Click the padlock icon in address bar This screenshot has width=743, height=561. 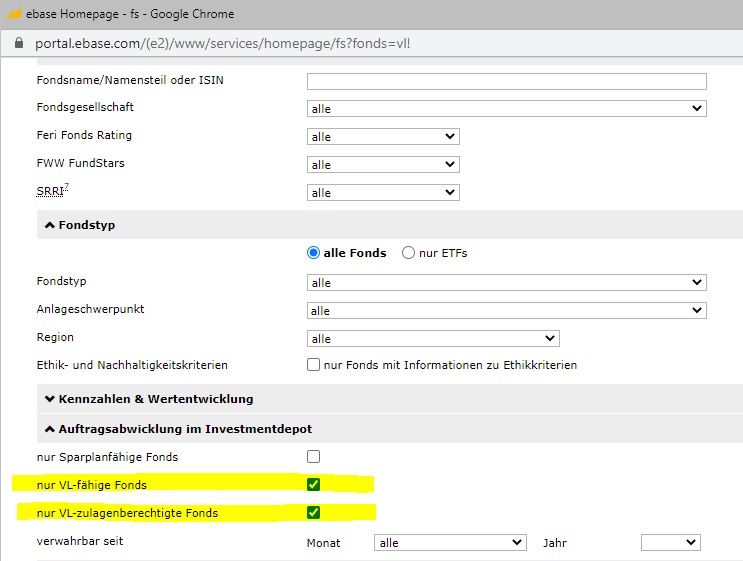pyautogui.click(x=15, y=44)
